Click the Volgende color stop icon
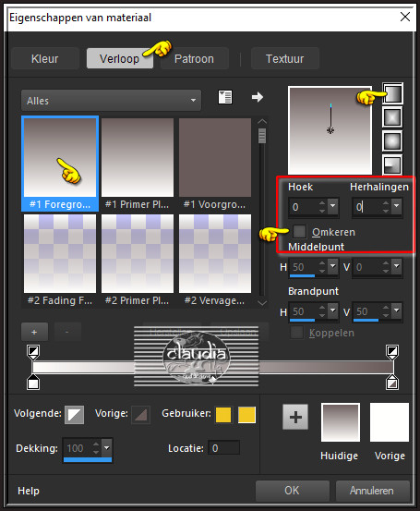 (x=74, y=415)
